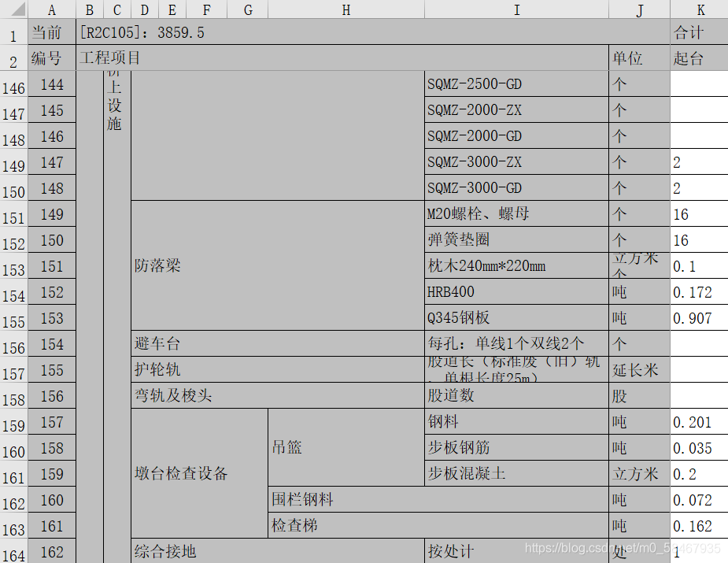Click the select-all corner of the sheet
The image size is (728, 563).
pos(14,9)
